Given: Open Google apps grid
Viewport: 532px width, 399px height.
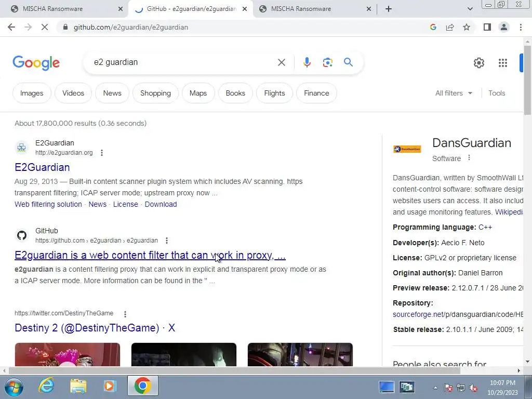Looking at the screenshot, I should click(x=503, y=63).
